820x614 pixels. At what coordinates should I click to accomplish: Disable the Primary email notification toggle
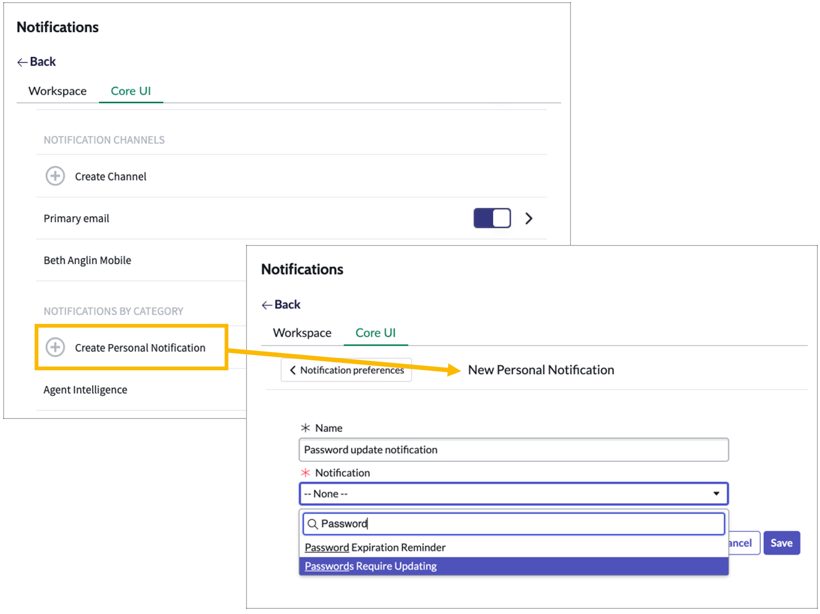492,218
